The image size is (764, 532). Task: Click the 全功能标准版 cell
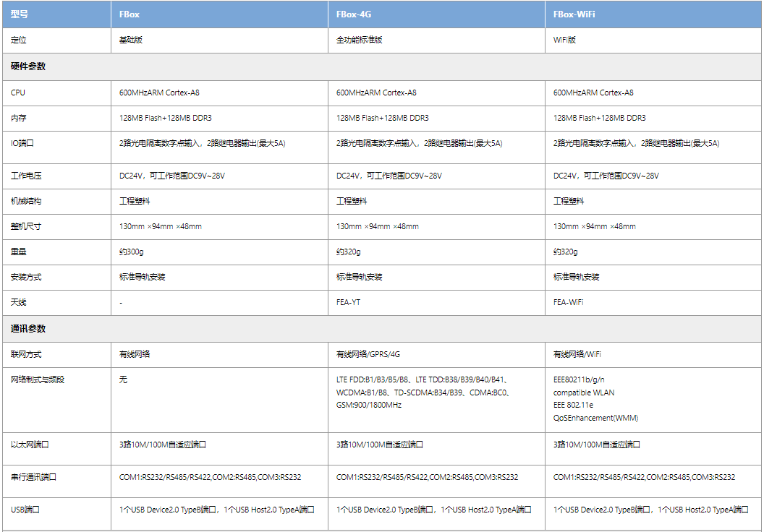(360, 40)
